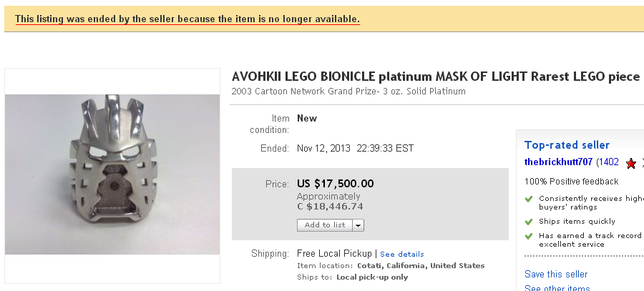Open the Add to list dropdown arrow
The width and height of the screenshot is (644, 291).
(358, 225)
